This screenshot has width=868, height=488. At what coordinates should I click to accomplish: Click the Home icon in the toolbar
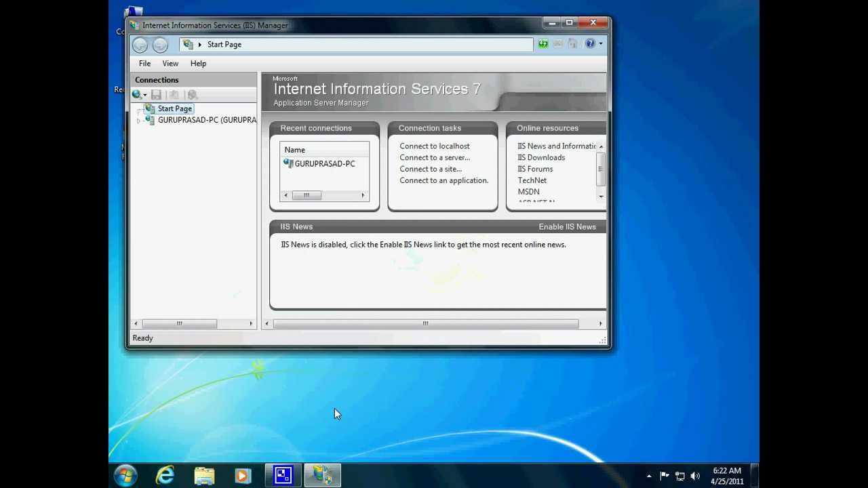pyautogui.click(x=573, y=44)
